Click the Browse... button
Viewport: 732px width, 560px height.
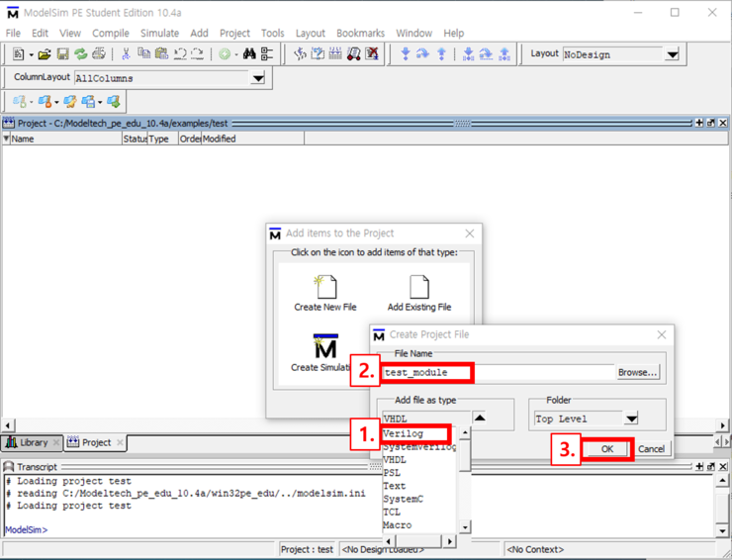click(638, 372)
